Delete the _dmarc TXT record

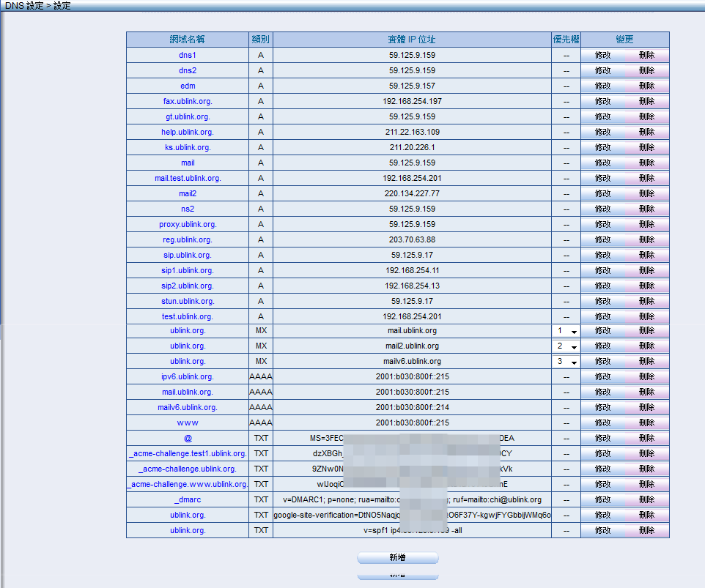pyautogui.click(x=646, y=499)
